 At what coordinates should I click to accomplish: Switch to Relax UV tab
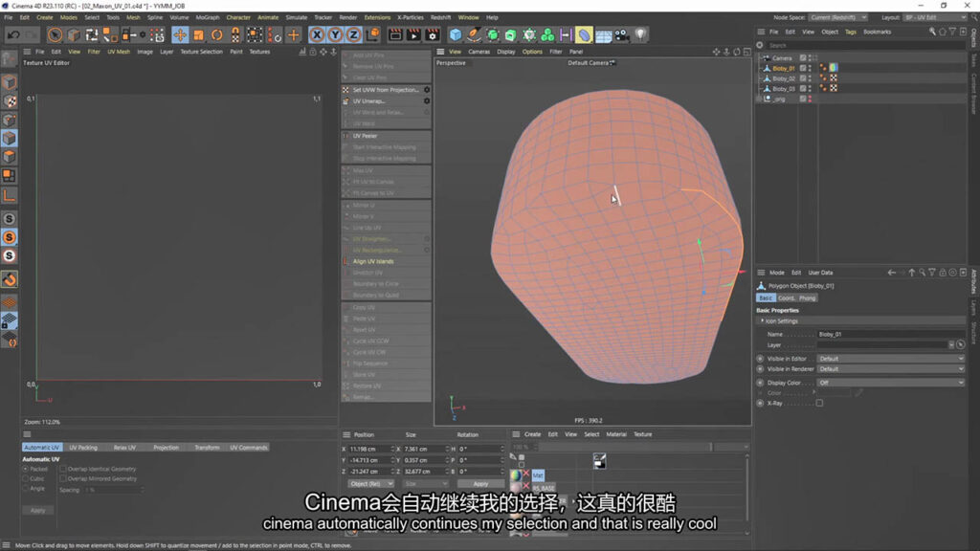124,448
